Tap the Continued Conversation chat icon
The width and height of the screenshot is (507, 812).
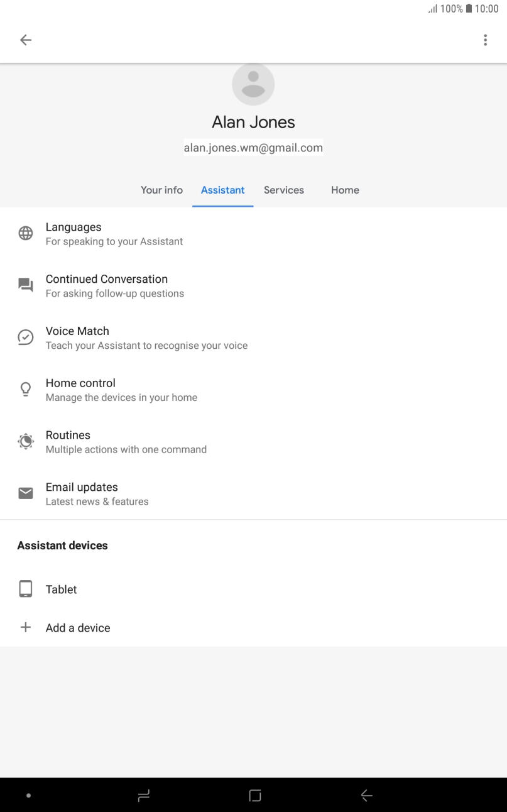coord(25,285)
